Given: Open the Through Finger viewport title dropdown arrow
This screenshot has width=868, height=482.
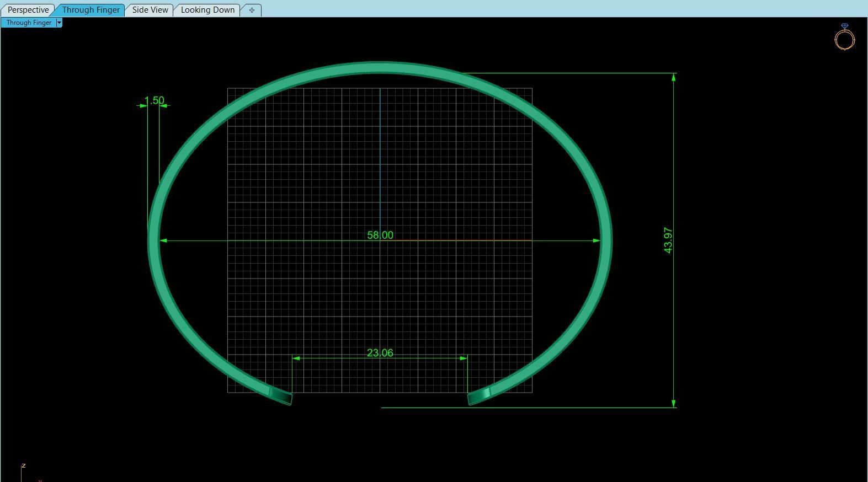Looking at the screenshot, I should 59,23.
